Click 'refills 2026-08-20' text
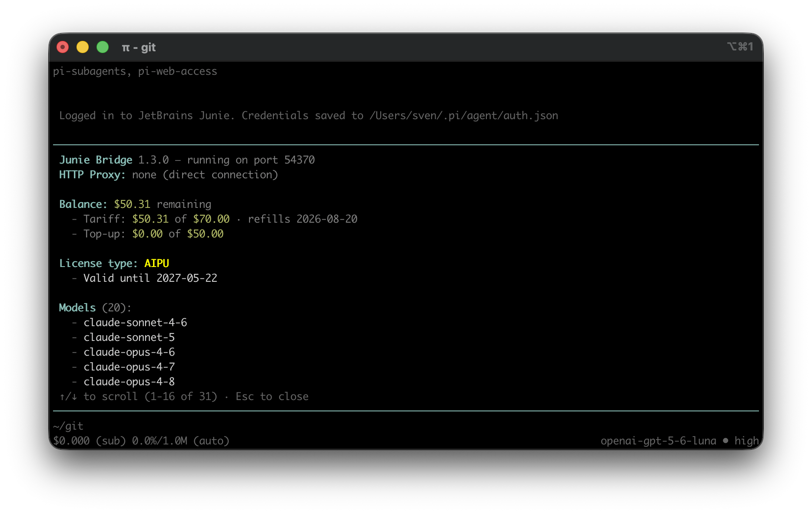The image size is (812, 514). pyautogui.click(x=303, y=219)
